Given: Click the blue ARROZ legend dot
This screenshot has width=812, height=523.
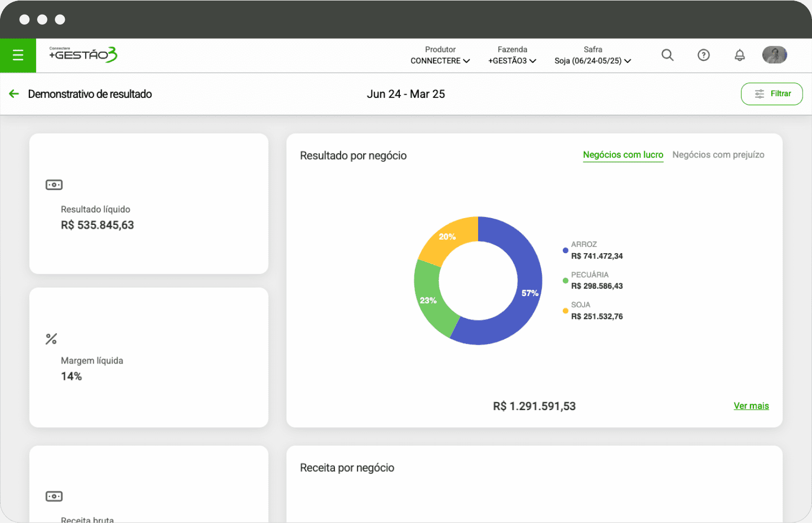Looking at the screenshot, I should point(565,251).
